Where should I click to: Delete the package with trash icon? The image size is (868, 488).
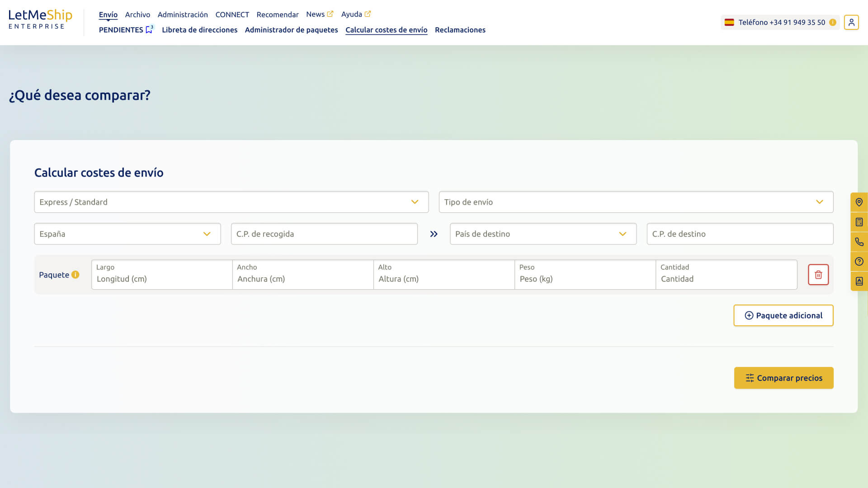point(818,275)
